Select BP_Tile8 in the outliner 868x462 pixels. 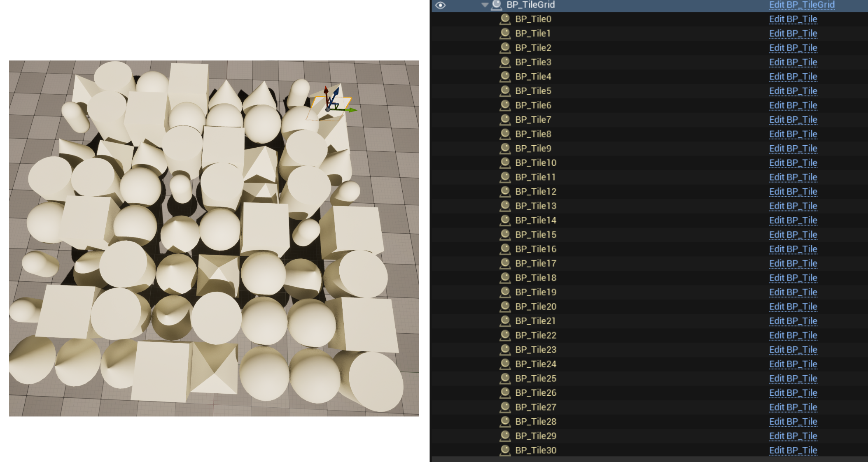[x=533, y=134]
